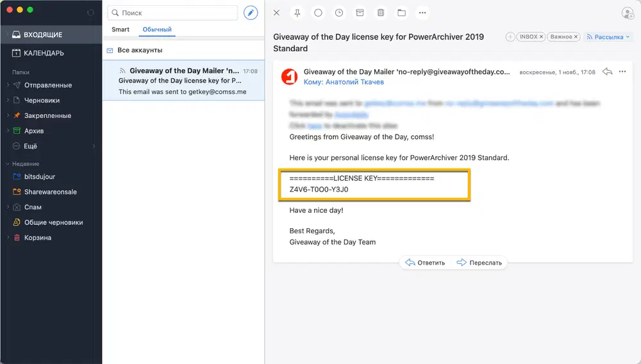
Task: Open the Спам folder
Action: pyautogui.click(x=33, y=207)
